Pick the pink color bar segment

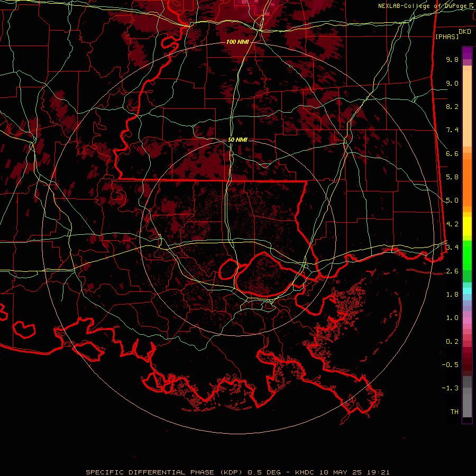(467, 321)
